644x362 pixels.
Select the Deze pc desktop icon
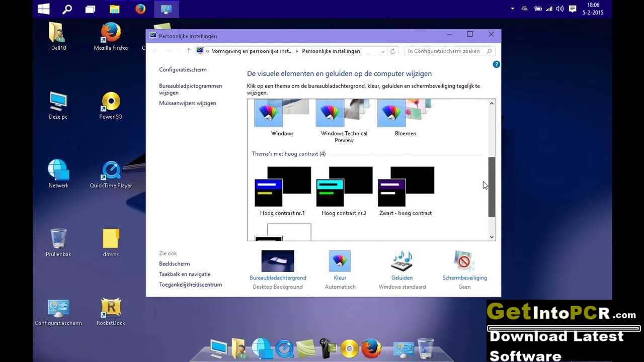coord(58,106)
